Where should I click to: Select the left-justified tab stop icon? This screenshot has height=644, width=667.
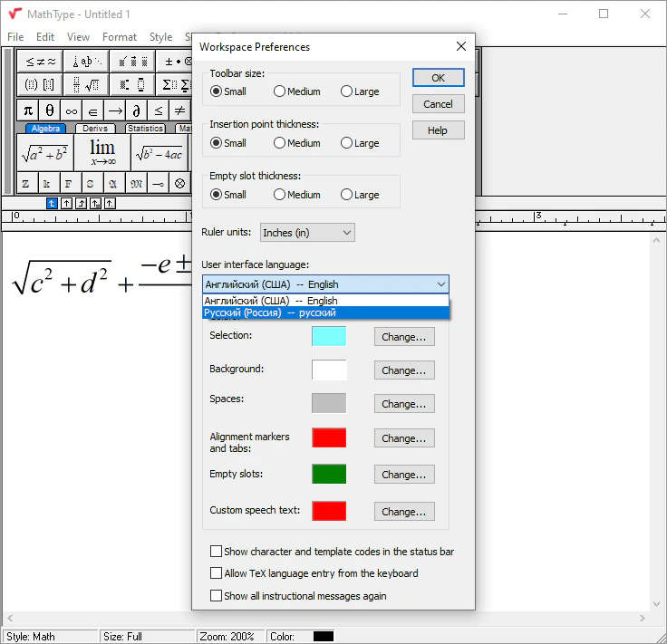52,204
